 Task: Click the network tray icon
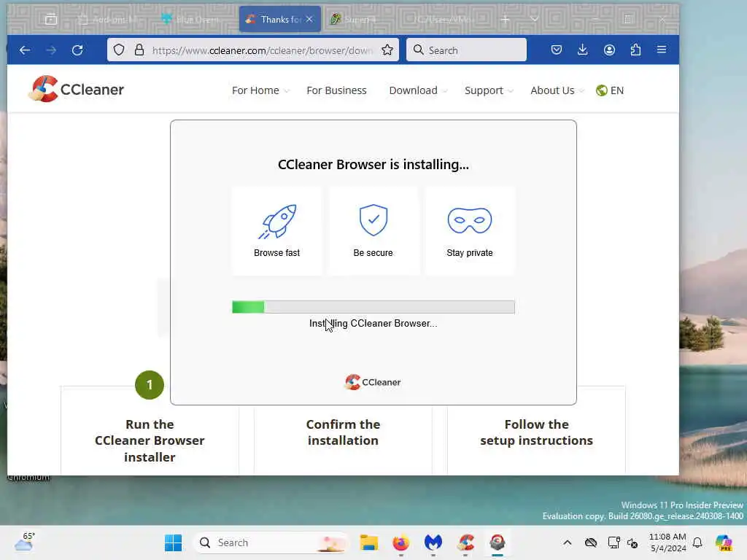pos(614,542)
